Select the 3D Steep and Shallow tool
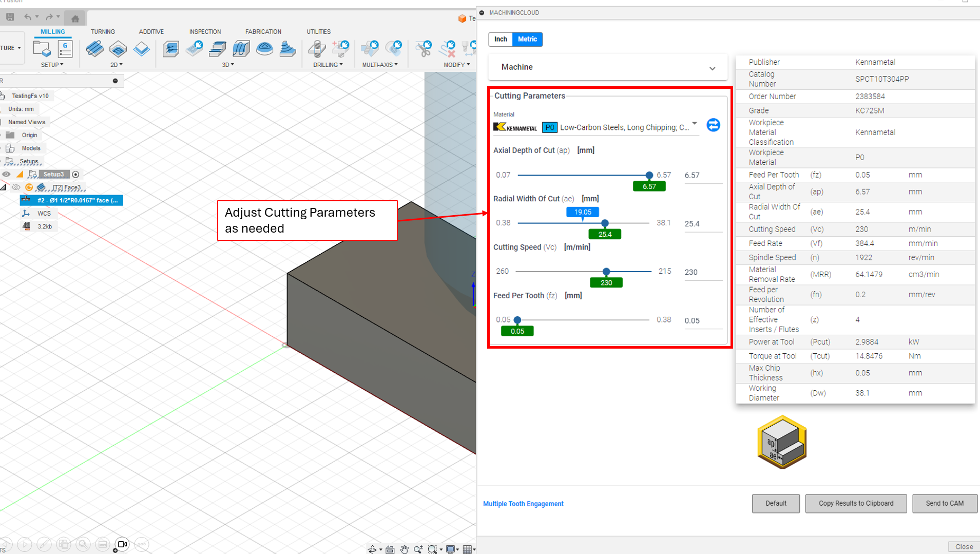This screenshot has width=980, height=554. pyautogui.click(x=218, y=49)
